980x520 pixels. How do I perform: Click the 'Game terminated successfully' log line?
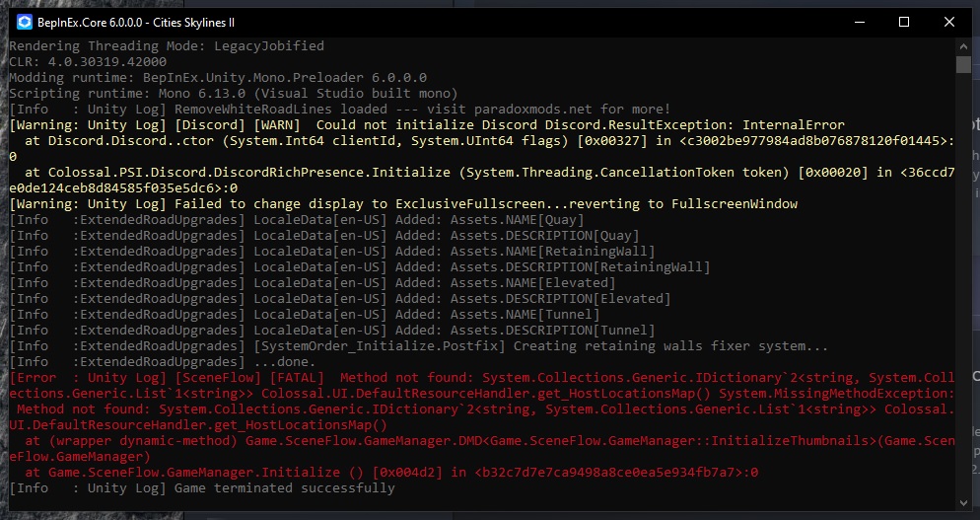tap(202, 488)
